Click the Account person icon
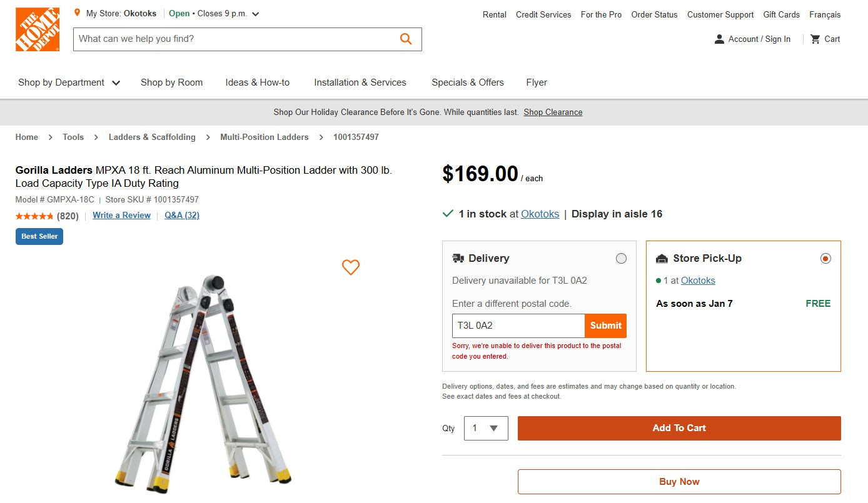868x503 pixels. pyautogui.click(x=719, y=39)
